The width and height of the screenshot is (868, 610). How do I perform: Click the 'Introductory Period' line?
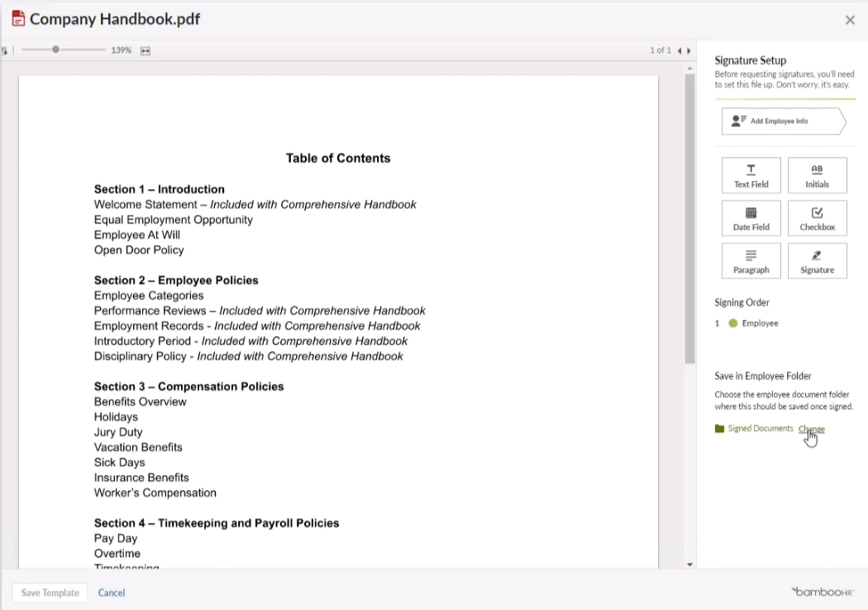click(250, 341)
